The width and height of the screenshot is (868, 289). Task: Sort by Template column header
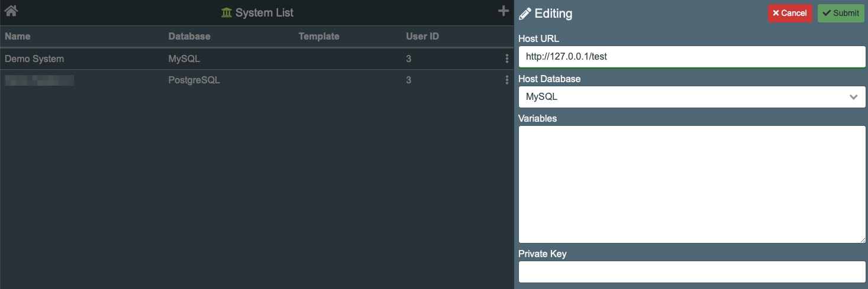(319, 37)
